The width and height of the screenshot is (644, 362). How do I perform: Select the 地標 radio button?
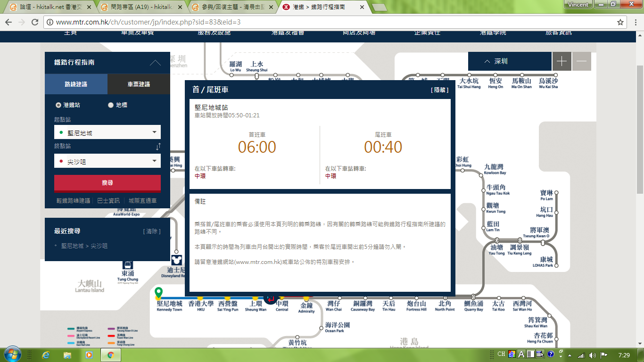click(x=111, y=105)
